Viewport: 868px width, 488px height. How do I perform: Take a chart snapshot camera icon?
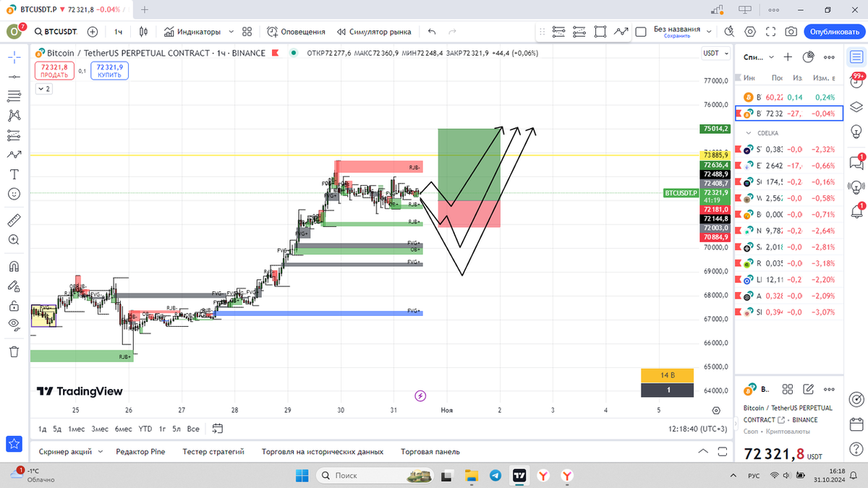(x=791, y=32)
